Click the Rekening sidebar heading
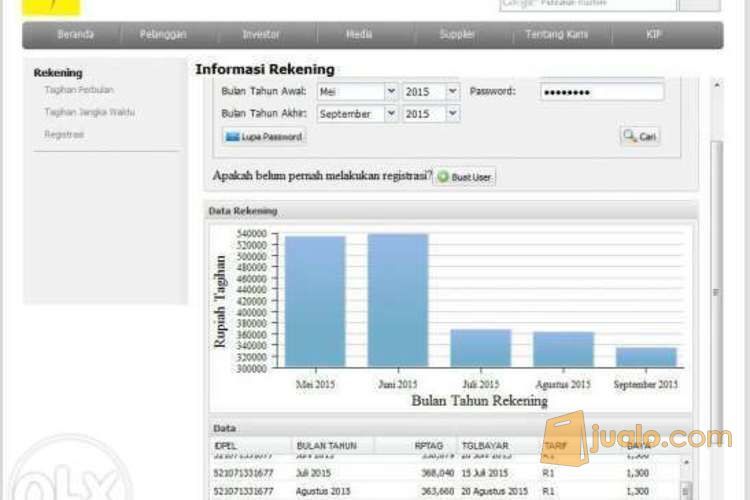750x500 pixels. 58,73
